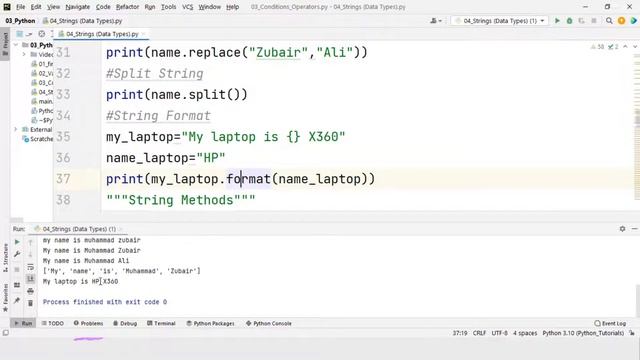Image resolution: width=640 pixels, height=360 pixels.
Task: Open the Favorites tool window side tab
Action: 5,298
